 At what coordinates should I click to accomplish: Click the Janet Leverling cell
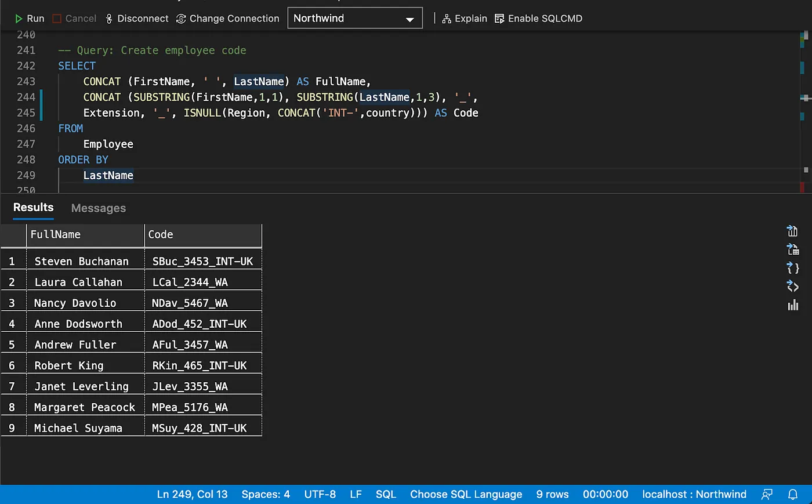pyautogui.click(x=85, y=387)
